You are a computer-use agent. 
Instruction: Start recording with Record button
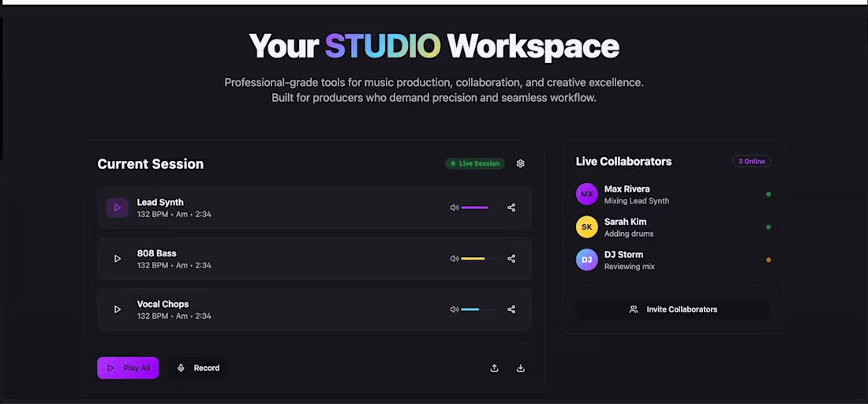point(197,368)
